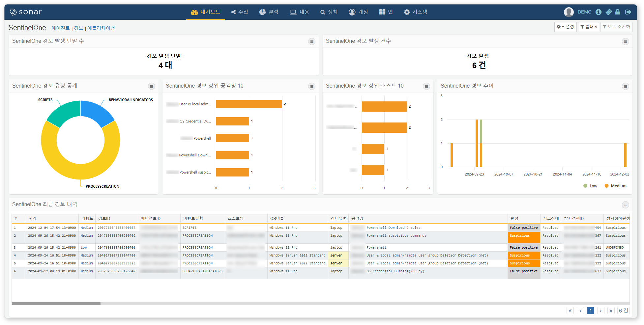Viewport: 644px width, 325px height.
Task: Open menu of 경보 추이 widget
Action: tap(625, 86)
